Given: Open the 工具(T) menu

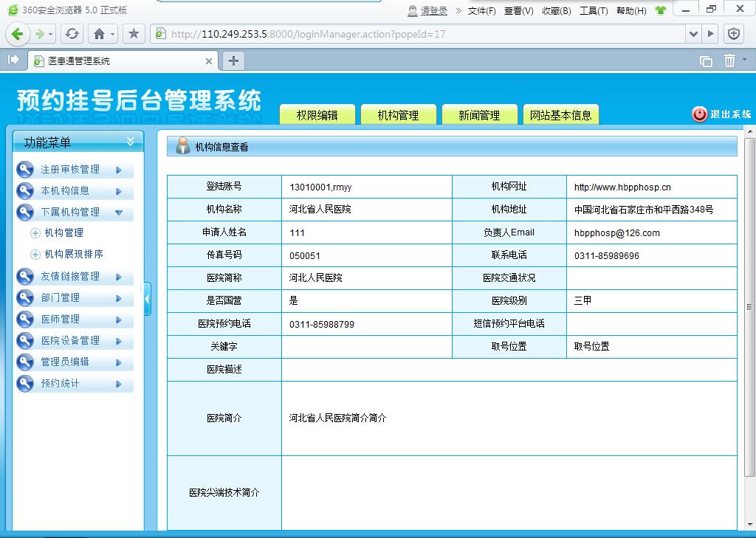Looking at the screenshot, I should coord(594,10).
